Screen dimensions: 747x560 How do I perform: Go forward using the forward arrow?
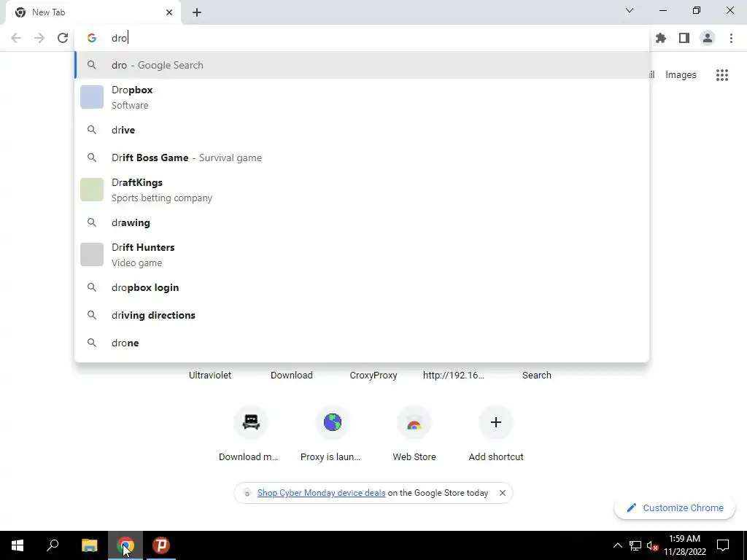pyautogui.click(x=39, y=38)
